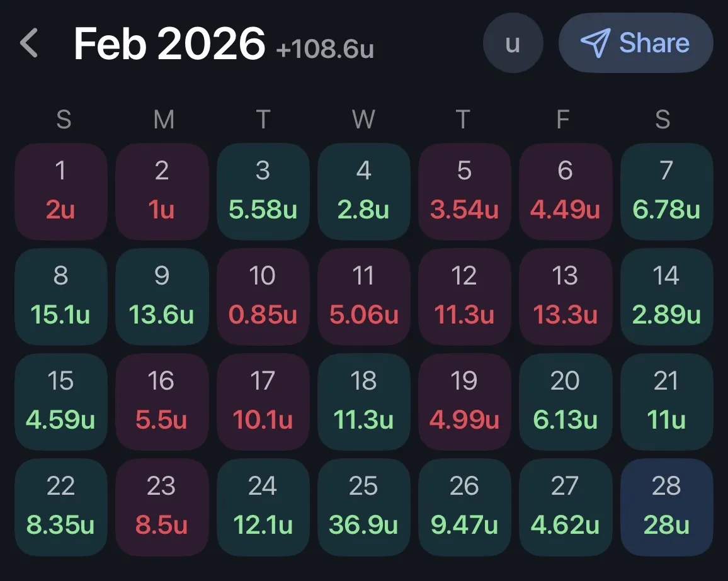Open Feb 7 showing 6.78u gain
The width and height of the screenshot is (728, 581).
coord(666,192)
